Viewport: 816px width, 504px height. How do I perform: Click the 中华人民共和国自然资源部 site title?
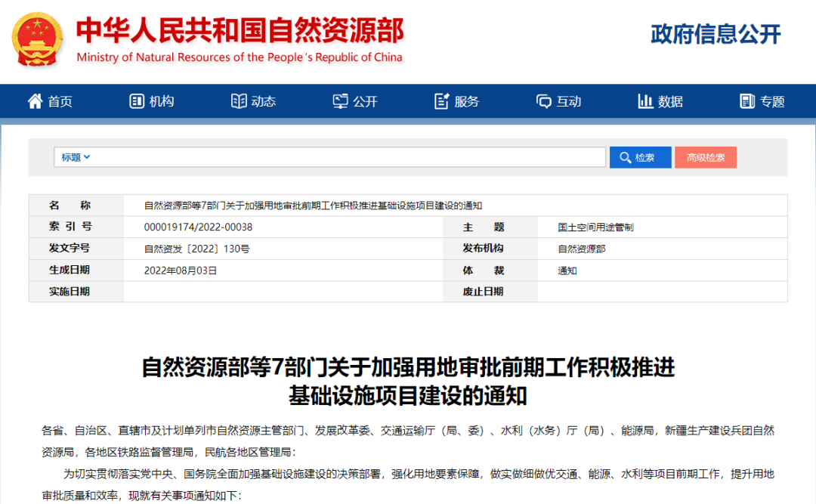240,30
